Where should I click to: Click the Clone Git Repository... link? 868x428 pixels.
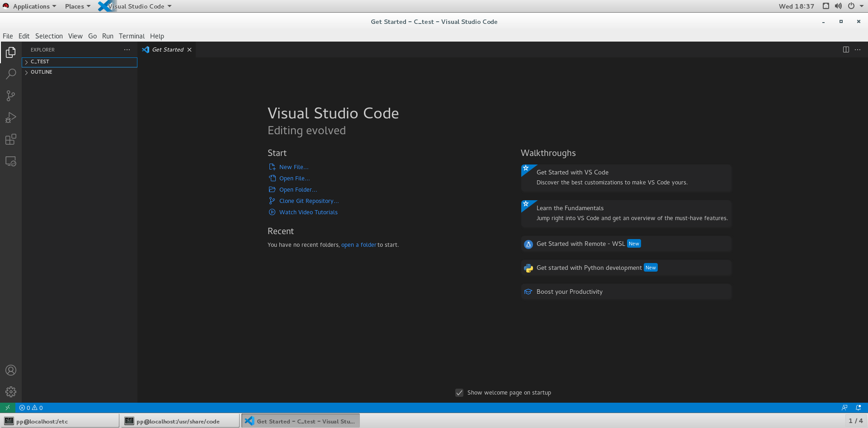[309, 201]
